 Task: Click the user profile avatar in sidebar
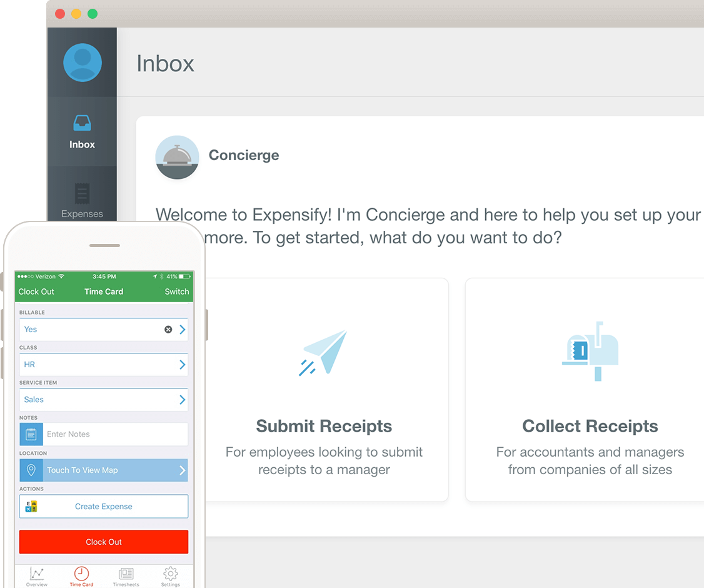[82, 63]
